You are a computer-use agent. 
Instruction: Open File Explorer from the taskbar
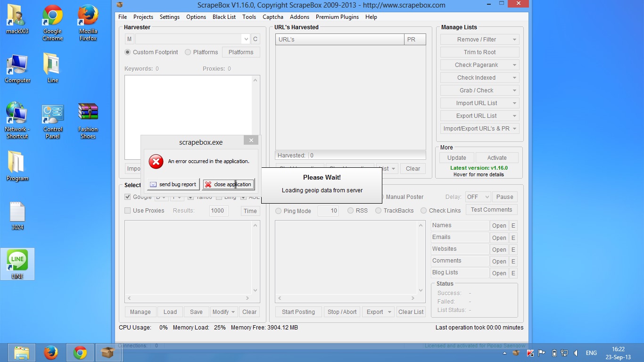tap(22, 353)
